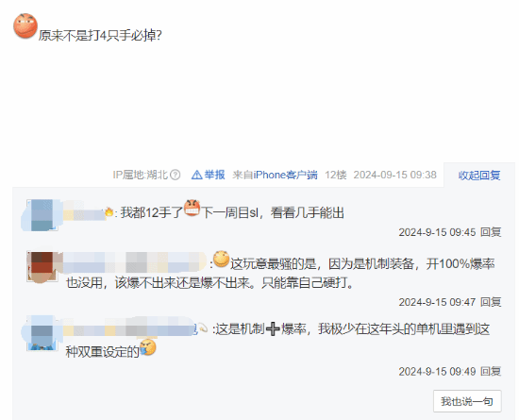Image resolution: width=519 pixels, height=420 pixels.
Task: Click the 我也说一句 button
Action: (467, 401)
